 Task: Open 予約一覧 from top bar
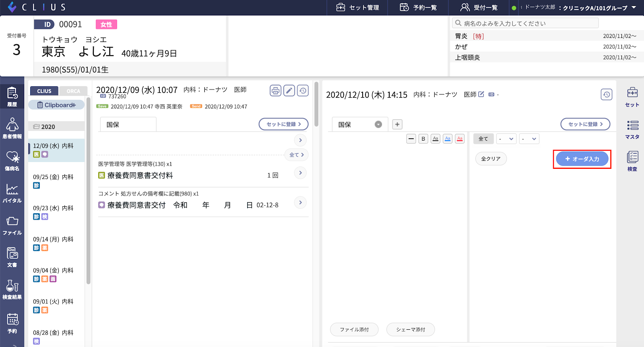(418, 8)
